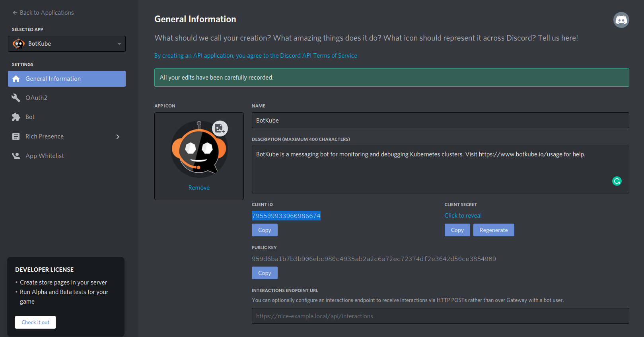Open the App Whitelist page
The width and height of the screenshot is (644, 337).
click(x=67, y=156)
